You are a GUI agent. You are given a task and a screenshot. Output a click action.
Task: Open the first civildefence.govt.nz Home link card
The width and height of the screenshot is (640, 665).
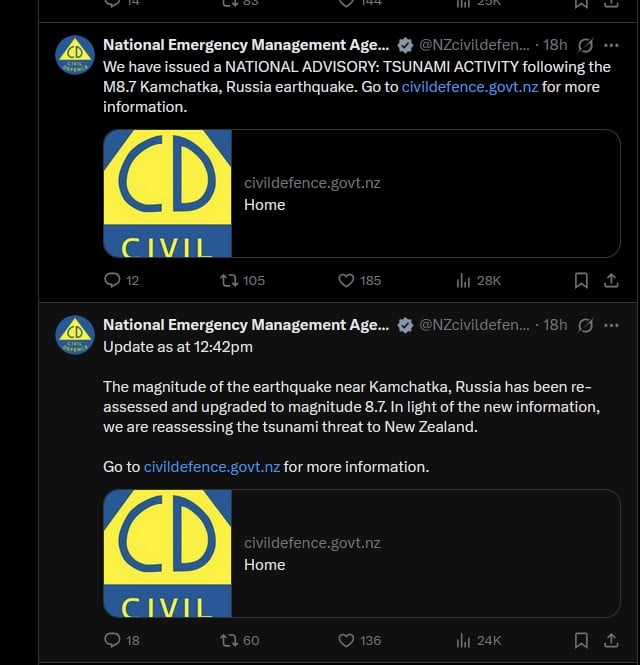click(x=362, y=193)
